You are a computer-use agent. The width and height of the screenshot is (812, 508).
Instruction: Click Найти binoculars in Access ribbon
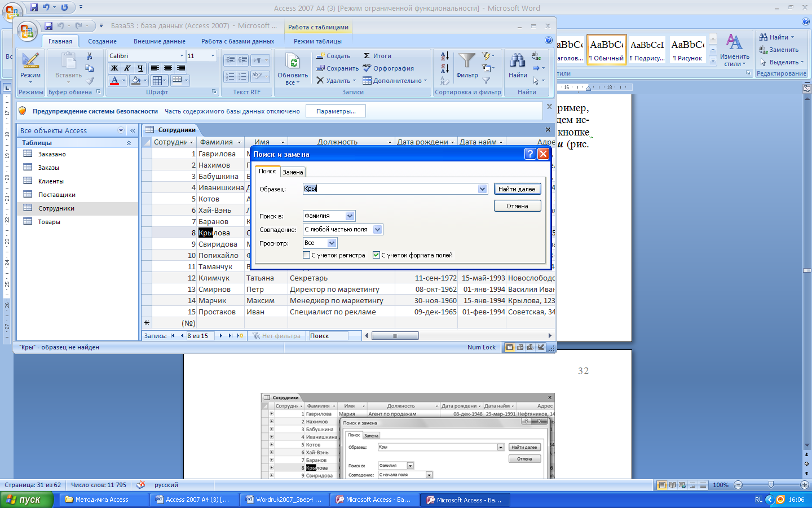click(x=518, y=61)
